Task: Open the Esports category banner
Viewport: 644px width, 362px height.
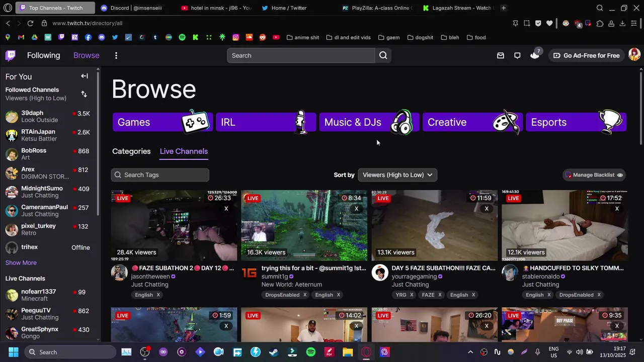Action: [576, 122]
